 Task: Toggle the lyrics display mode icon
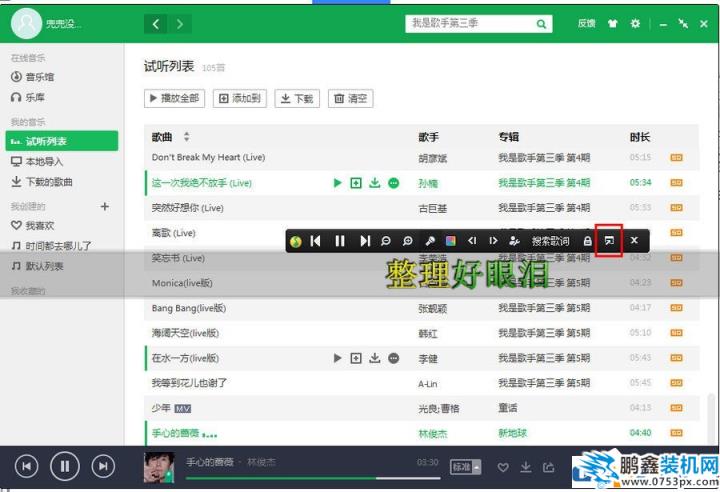coord(609,240)
